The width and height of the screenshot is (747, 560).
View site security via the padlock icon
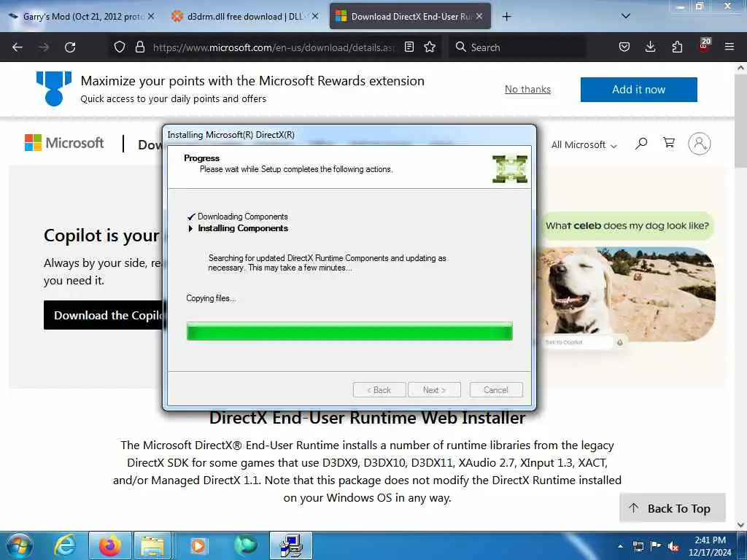[x=139, y=47]
